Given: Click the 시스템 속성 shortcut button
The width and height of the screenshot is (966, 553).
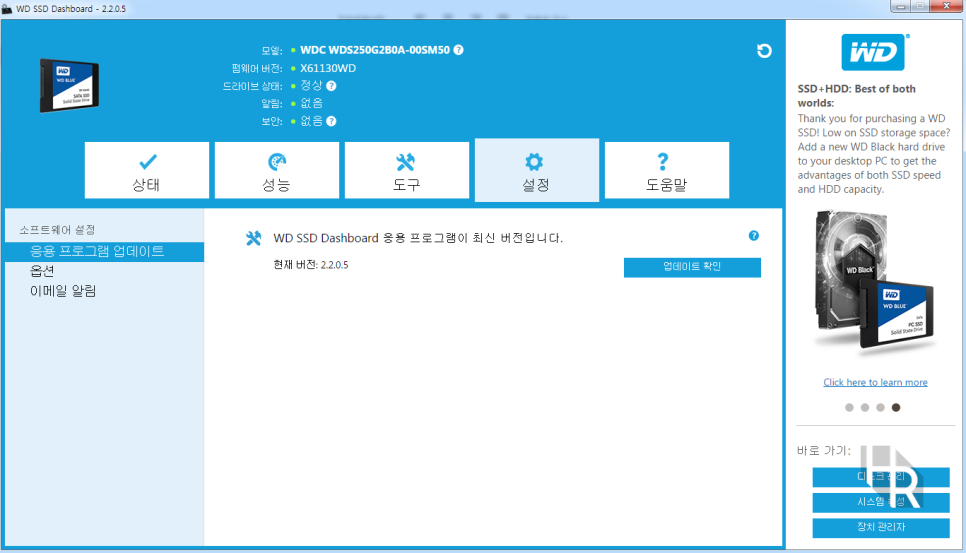Looking at the screenshot, I should tap(880, 502).
